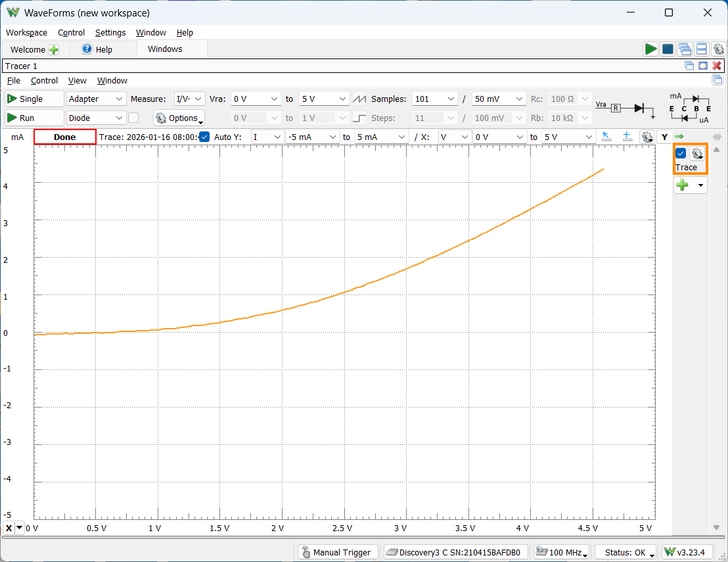Uncheck the Auto Y checkbox
The height and width of the screenshot is (562, 728).
point(204,137)
